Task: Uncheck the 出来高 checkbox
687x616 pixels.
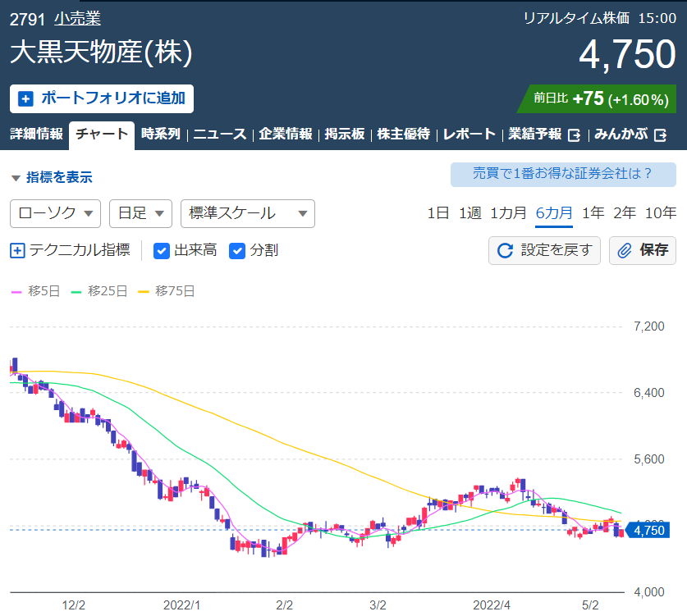Action: pos(162,251)
